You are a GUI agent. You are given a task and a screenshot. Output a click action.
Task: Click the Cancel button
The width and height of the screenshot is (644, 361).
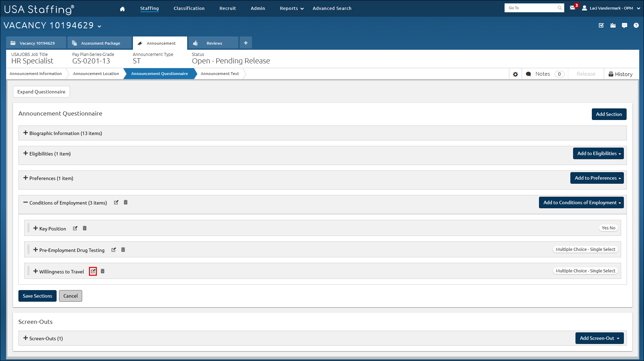tap(71, 296)
